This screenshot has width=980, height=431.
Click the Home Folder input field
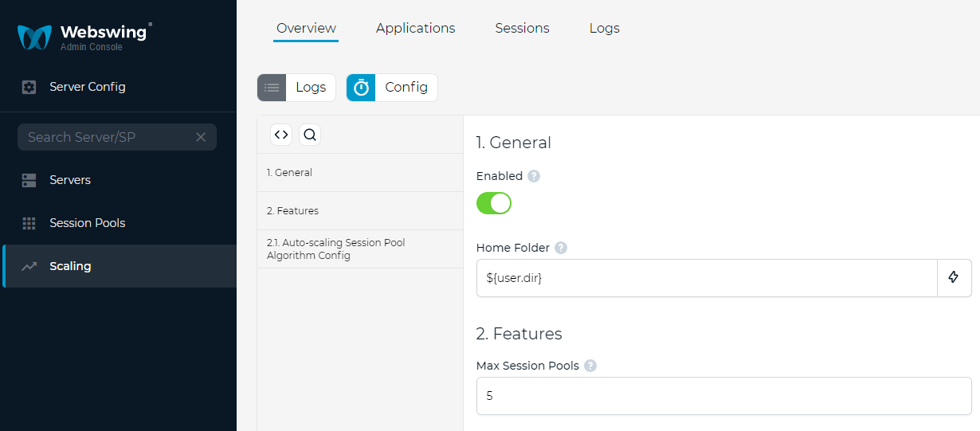click(707, 278)
